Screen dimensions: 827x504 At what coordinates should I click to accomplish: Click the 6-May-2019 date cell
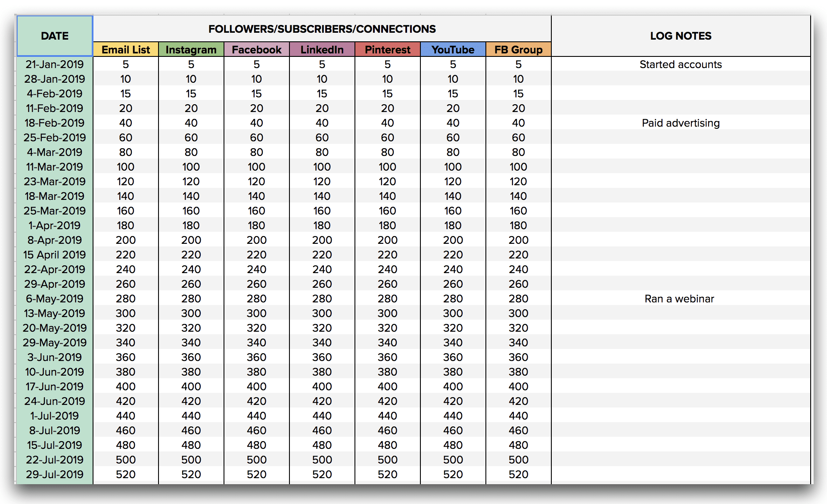54,299
